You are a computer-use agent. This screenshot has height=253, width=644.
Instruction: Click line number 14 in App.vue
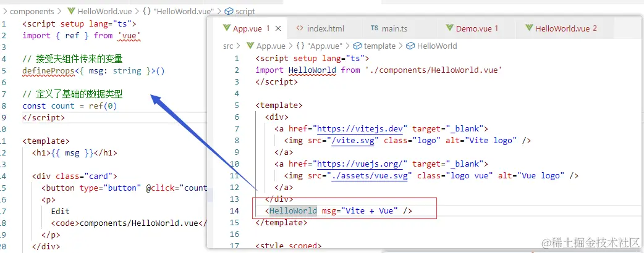pyautogui.click(x=234, y=211)
